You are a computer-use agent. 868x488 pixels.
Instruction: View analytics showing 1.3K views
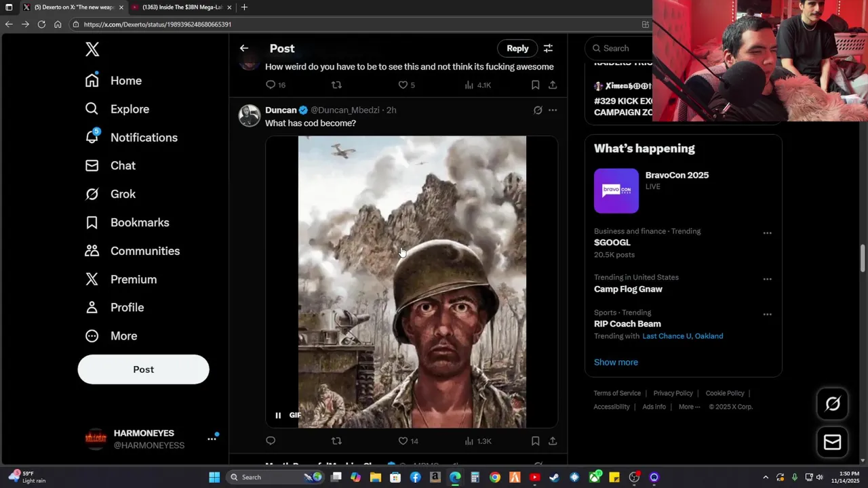coord(477,441)
